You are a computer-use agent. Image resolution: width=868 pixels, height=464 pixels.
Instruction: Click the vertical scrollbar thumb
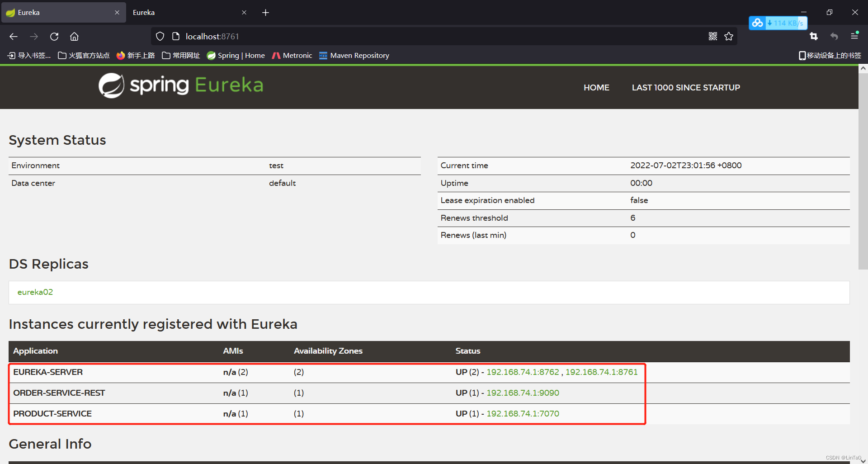point(863,171)
